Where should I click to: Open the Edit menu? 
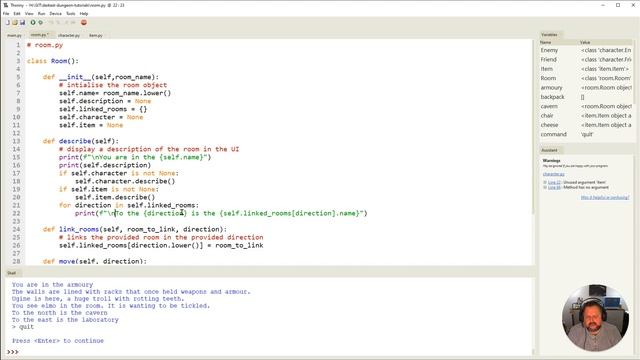coord(17,13)
